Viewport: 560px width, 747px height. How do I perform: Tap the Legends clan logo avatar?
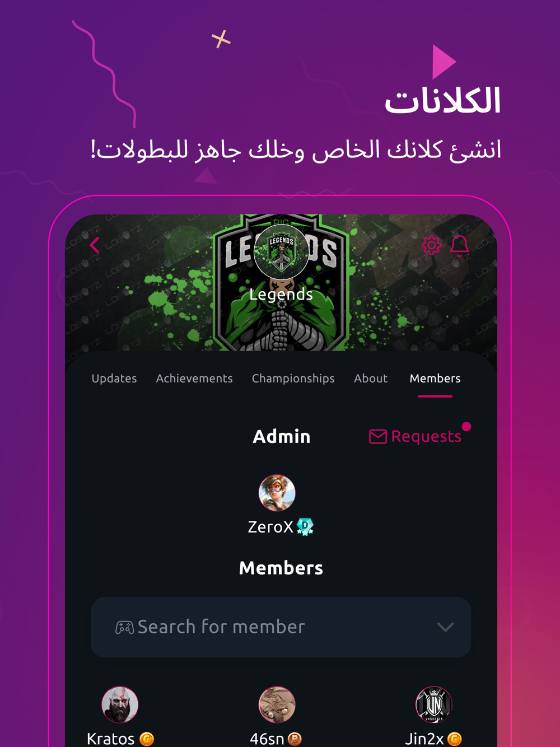[281, 251]
